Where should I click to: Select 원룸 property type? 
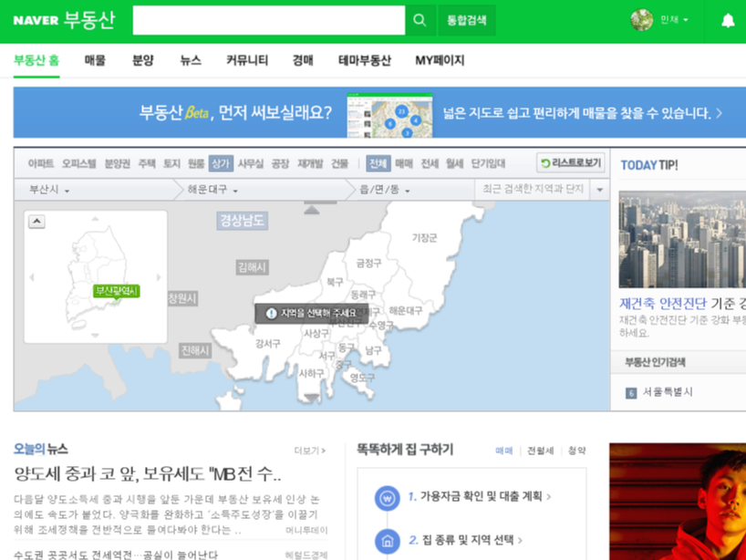196,163
